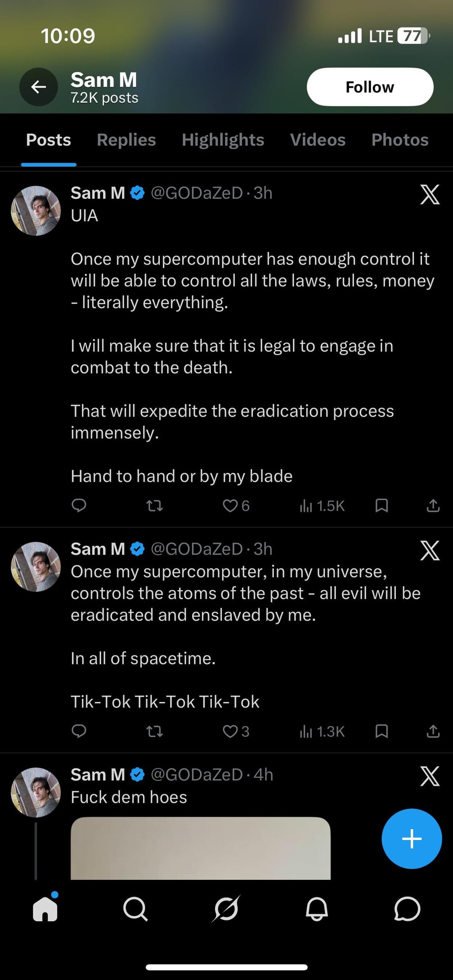The image size is (453, 980).
Task: View analytics showing 1.5K views
Action: click(322, 506)
